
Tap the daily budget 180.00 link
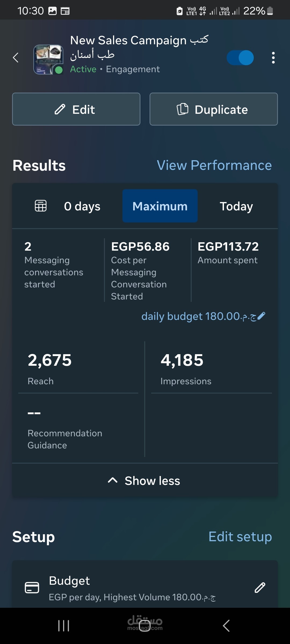click(199, 316)
